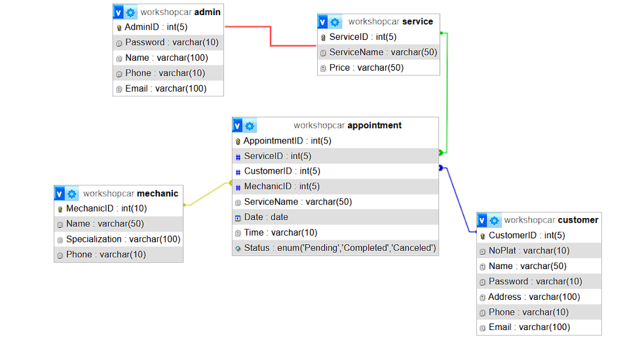This screenshot has width=644, height=351.
Task: Click the primary key icon beside AppointmentID
Action: pos(238,141)
